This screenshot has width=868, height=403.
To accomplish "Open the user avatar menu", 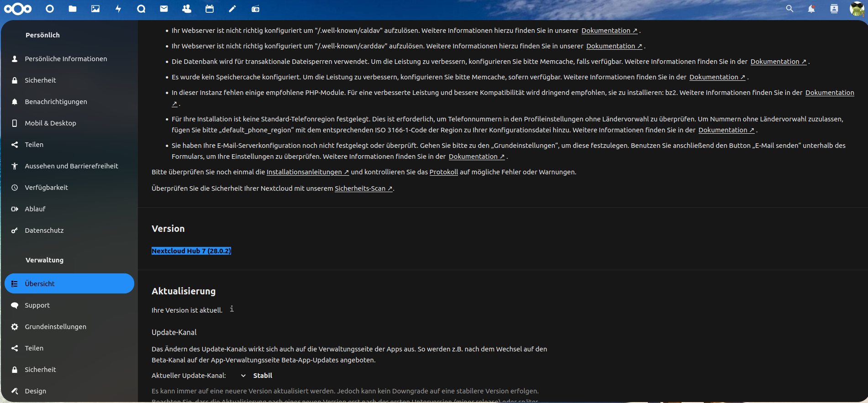I will click(857, 9).
